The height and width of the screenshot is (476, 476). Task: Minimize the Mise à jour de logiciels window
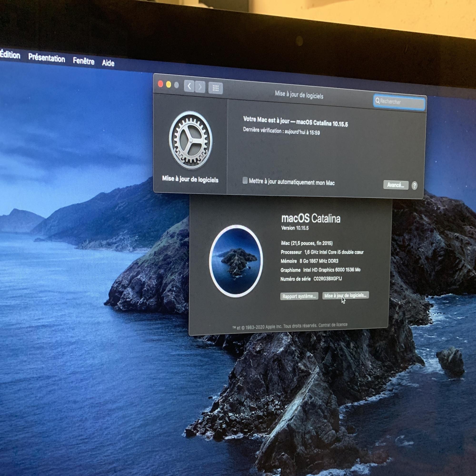(x=169, y=85)
